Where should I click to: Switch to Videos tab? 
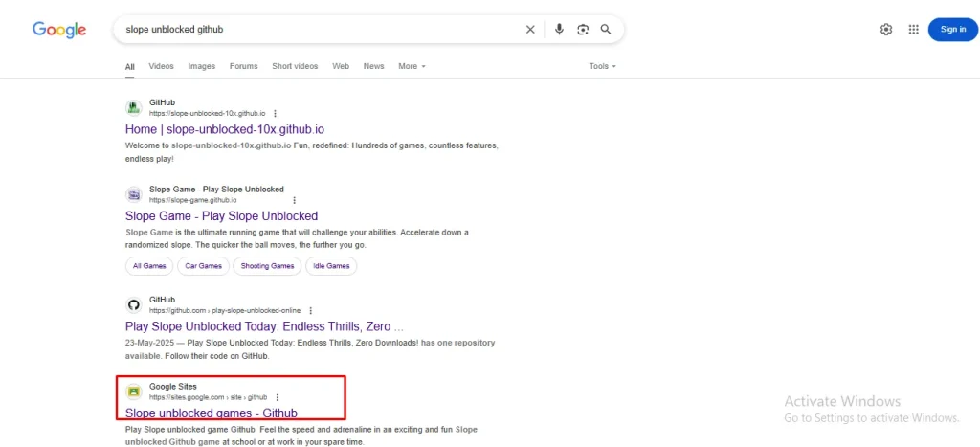click(161, 66)
